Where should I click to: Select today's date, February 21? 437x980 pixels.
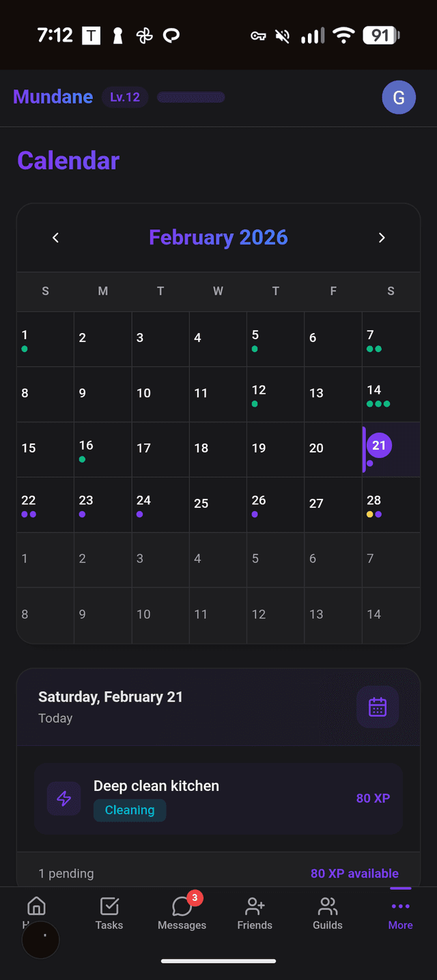380,445
